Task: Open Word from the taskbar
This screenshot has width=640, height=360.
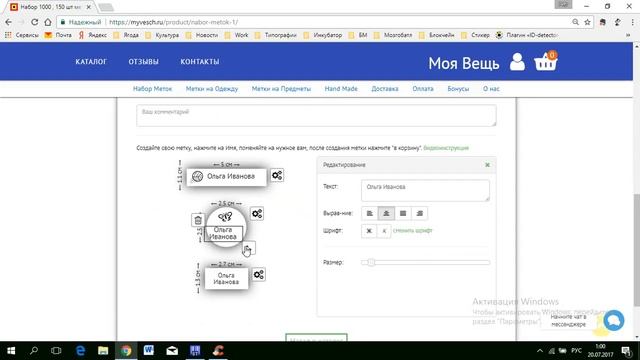Action: click(x=149, y=351)
